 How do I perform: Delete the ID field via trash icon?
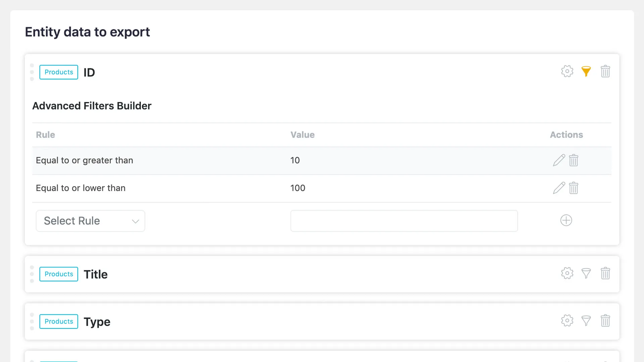[605, 71]
